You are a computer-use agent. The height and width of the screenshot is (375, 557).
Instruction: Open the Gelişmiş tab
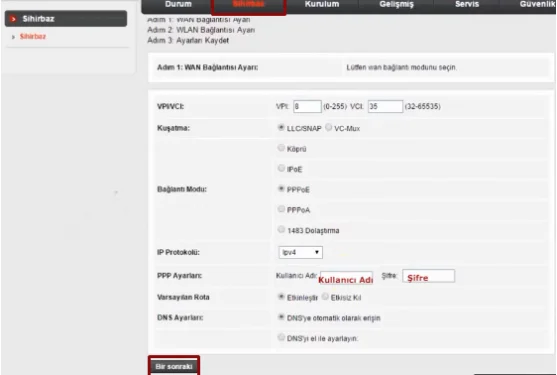pyautogui.click(x=396, y=5)
